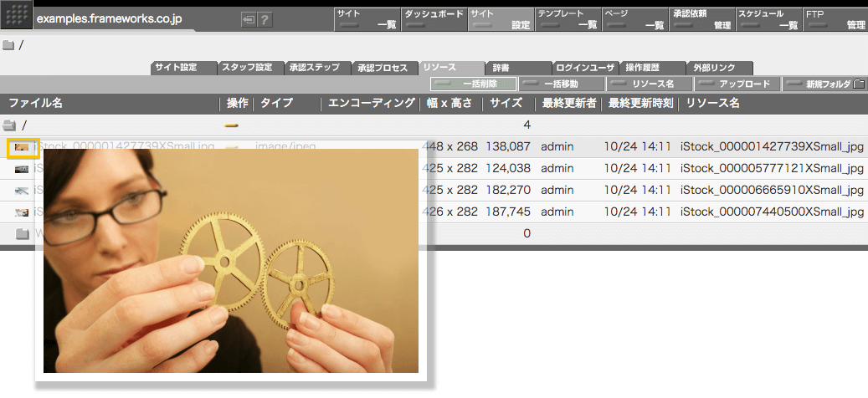This screenshot has width=868, height=398.
Task: Click the operation dash icon in root row
Action: (x=231, y=125)
